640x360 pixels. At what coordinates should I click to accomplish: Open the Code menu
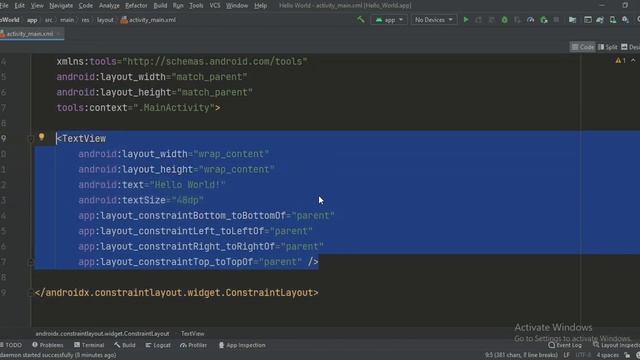coord(86,6)
